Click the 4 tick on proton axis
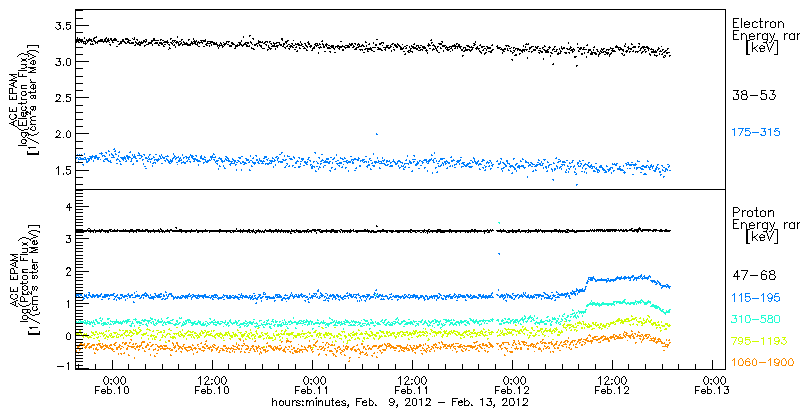The width and height of the screenshot is (800, 410). pos(67,207)
